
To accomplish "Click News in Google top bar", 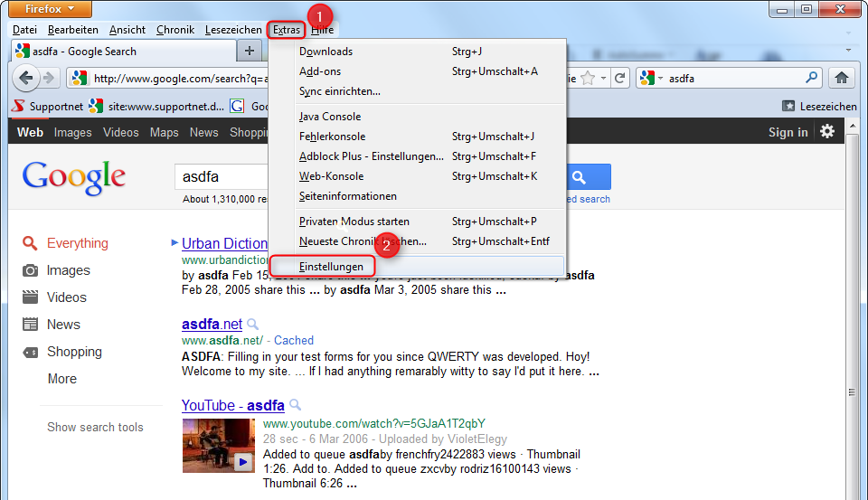I will [203, 132].
